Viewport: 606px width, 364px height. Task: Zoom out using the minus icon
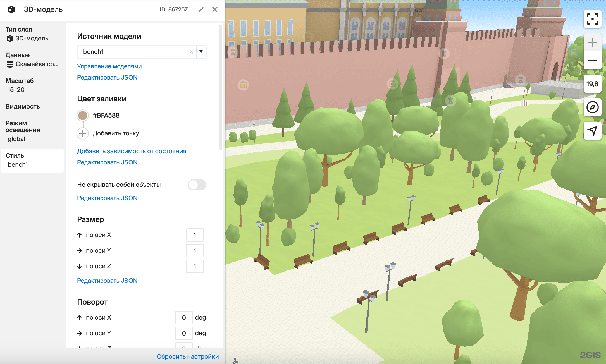pos(592,60)
